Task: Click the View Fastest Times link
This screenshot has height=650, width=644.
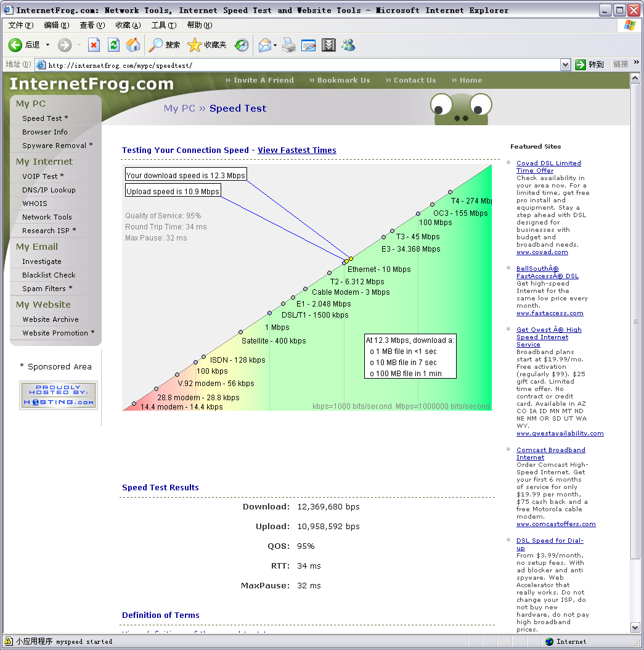Action: [x=297, y=150]
